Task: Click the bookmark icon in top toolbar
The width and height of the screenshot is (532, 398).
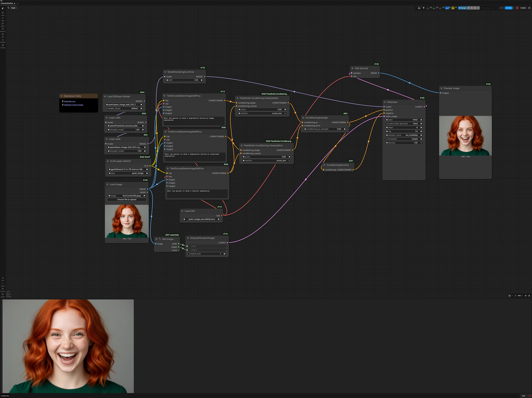Action: tap(424, 8)
